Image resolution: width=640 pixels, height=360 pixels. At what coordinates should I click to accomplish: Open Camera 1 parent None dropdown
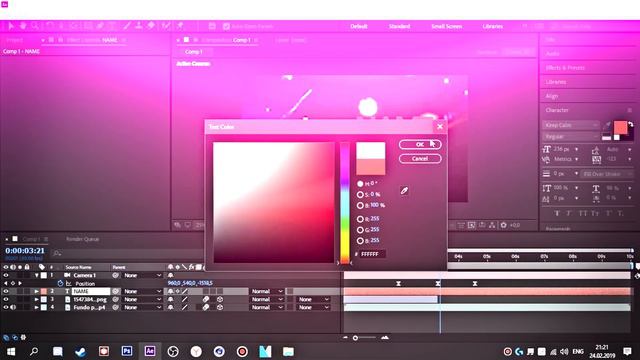(x=142, y=276)
